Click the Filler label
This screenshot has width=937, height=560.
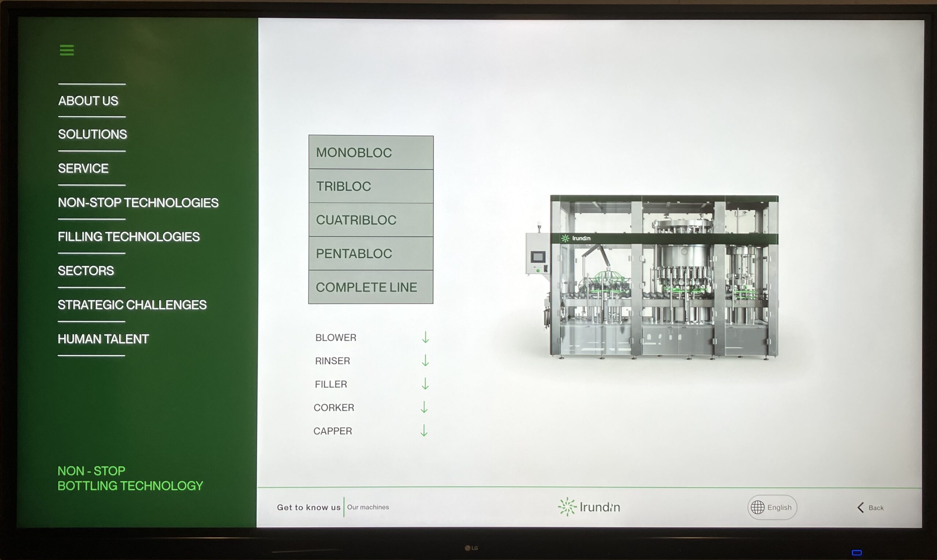pyautogui.click(x=331, y=384)
